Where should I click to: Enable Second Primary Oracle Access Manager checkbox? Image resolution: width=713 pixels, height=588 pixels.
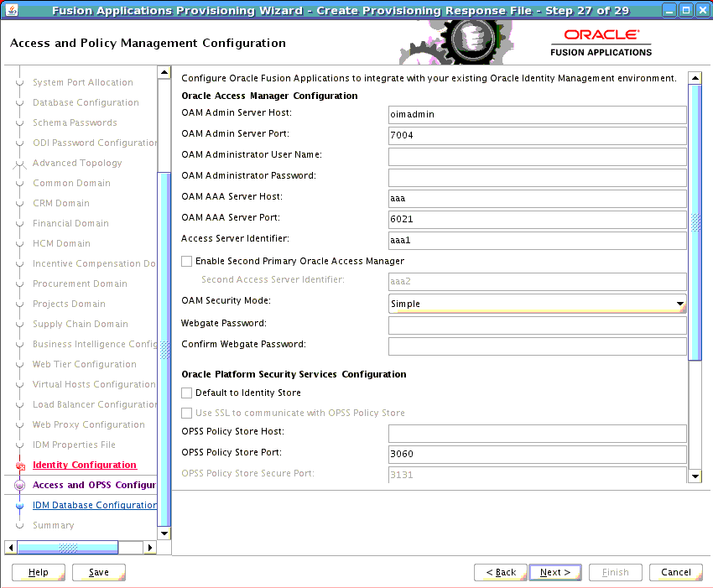(x=186, y=261)
